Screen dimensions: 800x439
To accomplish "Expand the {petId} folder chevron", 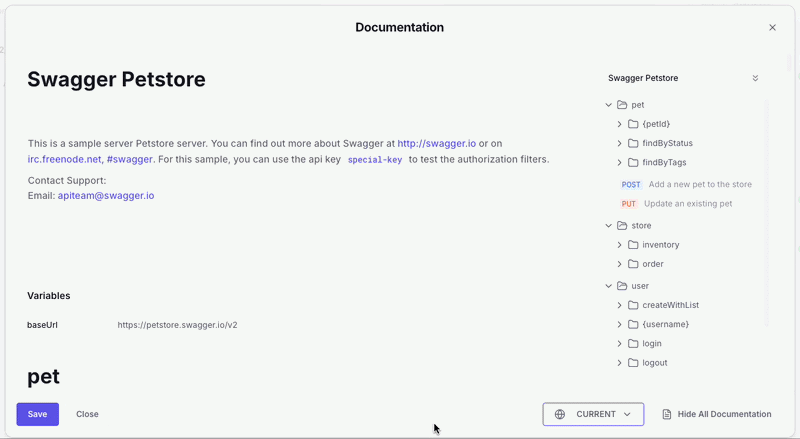I will pyautogui.click(x=619, y=124).
